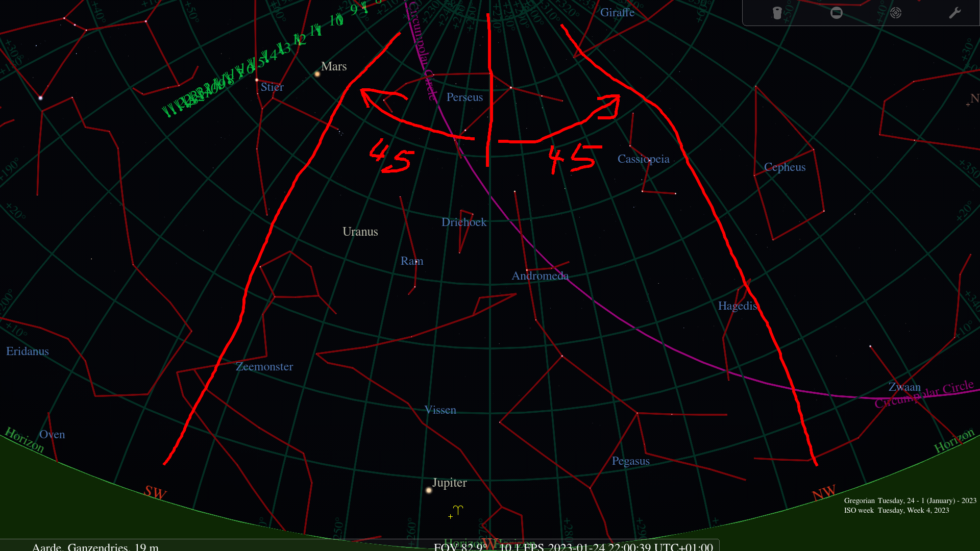Click the Andromeda constellation label
Image resolution: width=980 pixels, height=551 pixels.
pyautogui.click(x=540, y=275)
